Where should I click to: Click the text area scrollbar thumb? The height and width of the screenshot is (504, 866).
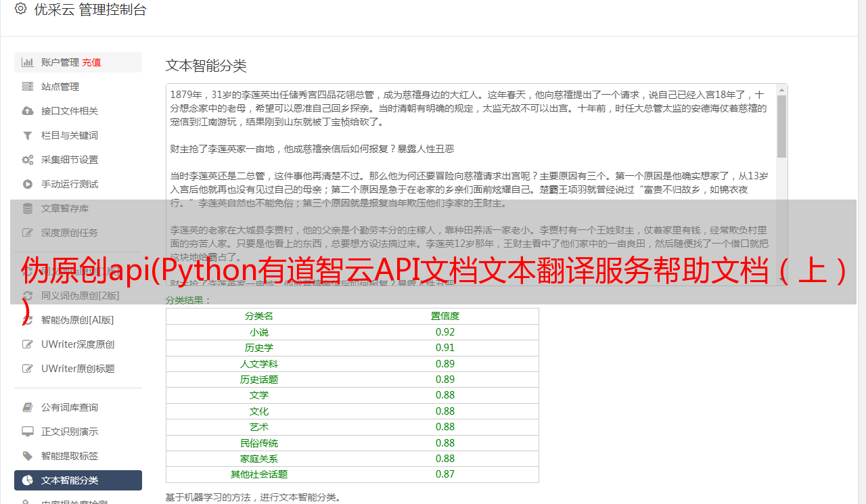tap(781, 126)
